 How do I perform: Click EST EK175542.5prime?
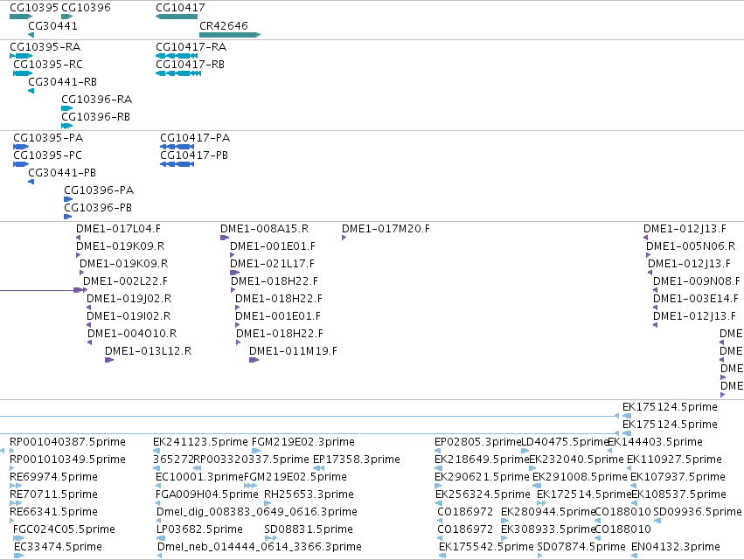[486, 547]
